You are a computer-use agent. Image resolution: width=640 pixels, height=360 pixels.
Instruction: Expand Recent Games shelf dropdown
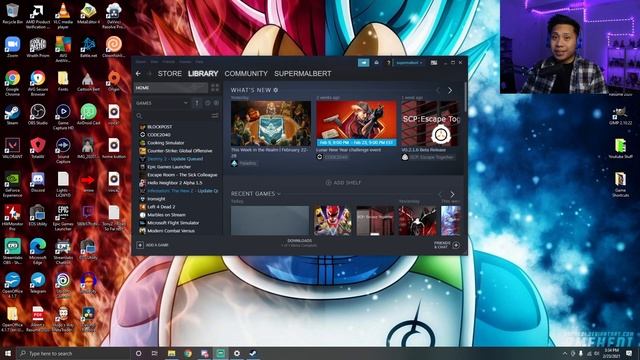click(279, 194)
